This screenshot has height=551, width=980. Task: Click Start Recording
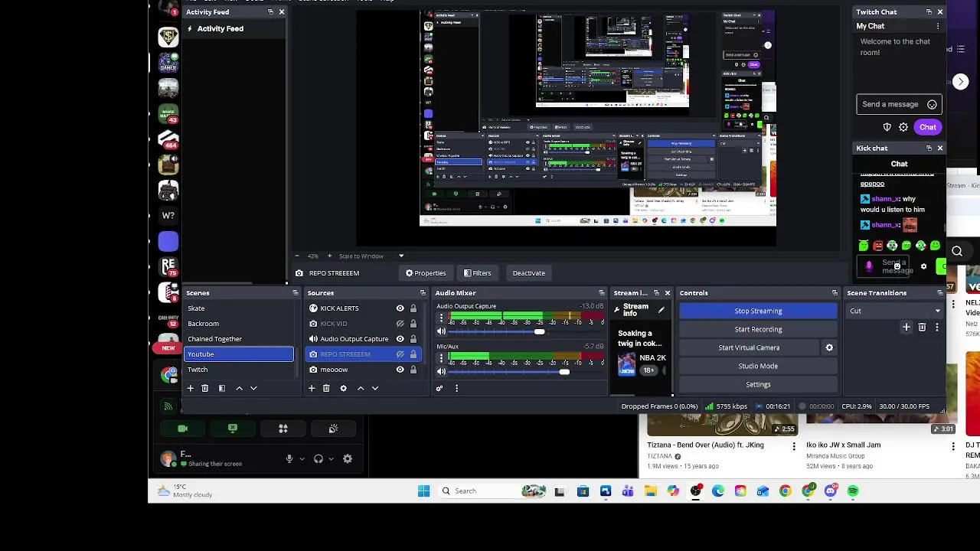pyautogui.click(x=758, y=329)
